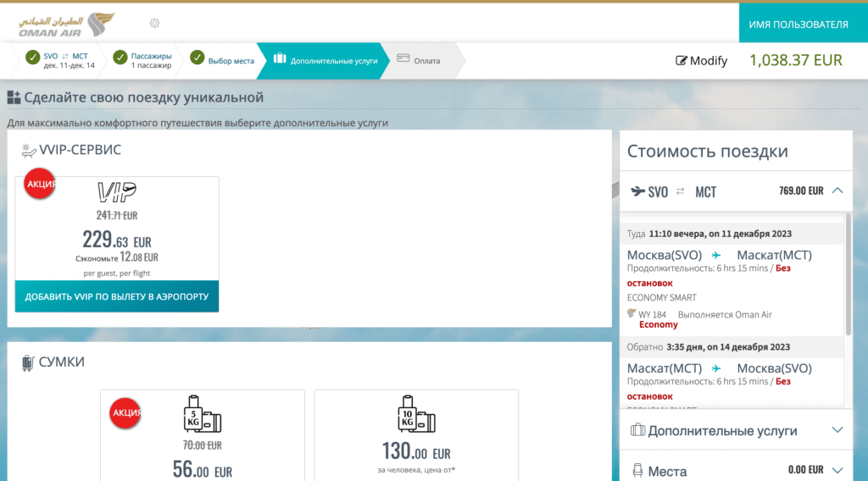Click the Modify pencil edit icon
Viewport: 868px width, 481px height.
coord(681,60)
